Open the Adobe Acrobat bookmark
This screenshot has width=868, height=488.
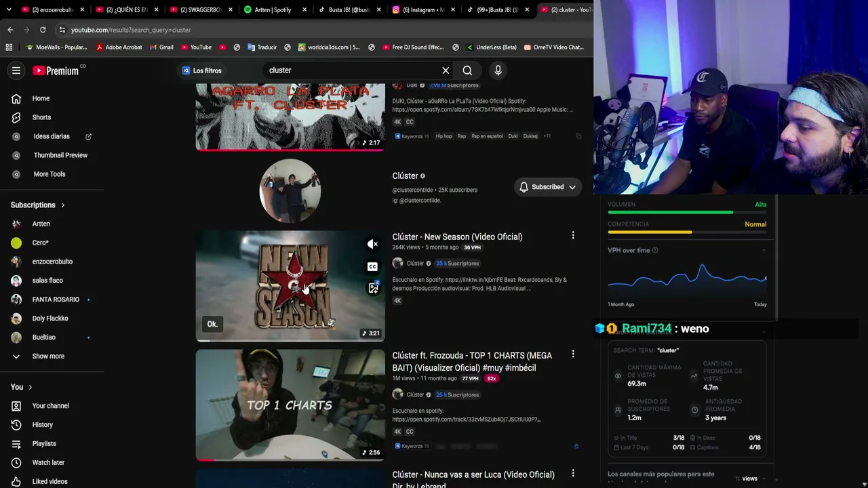click(x=119, y=47)
